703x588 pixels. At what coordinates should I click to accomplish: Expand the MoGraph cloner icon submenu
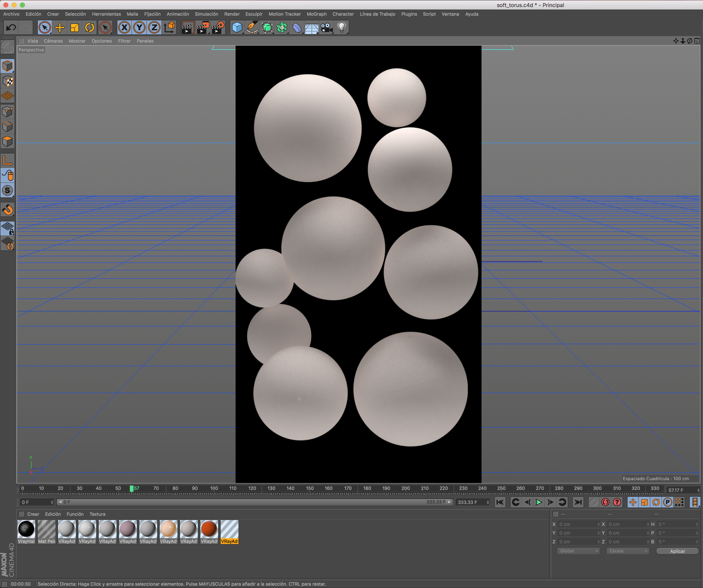pyautogui.click(x=282, y=28)
